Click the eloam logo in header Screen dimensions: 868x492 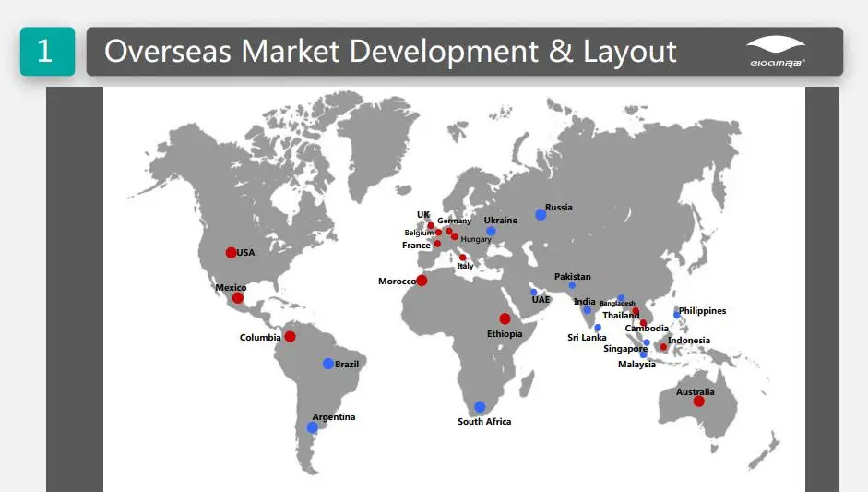pyautogui.click(x=776, y=52)
